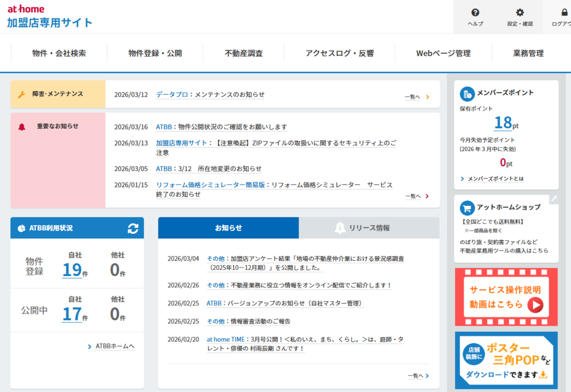Click the at home logo
Screen dimensions: 571x392
click(x=26, y=9)
